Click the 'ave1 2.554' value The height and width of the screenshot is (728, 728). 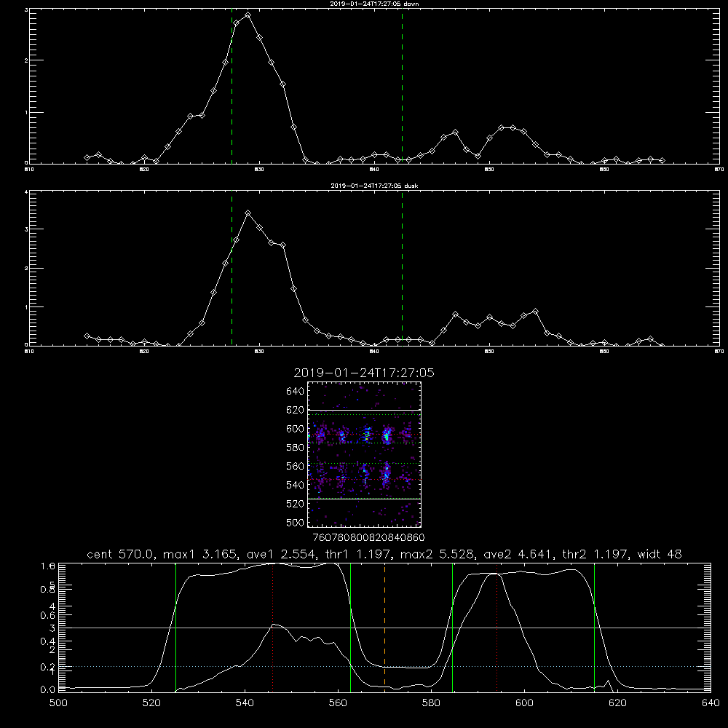coord(282,554)
